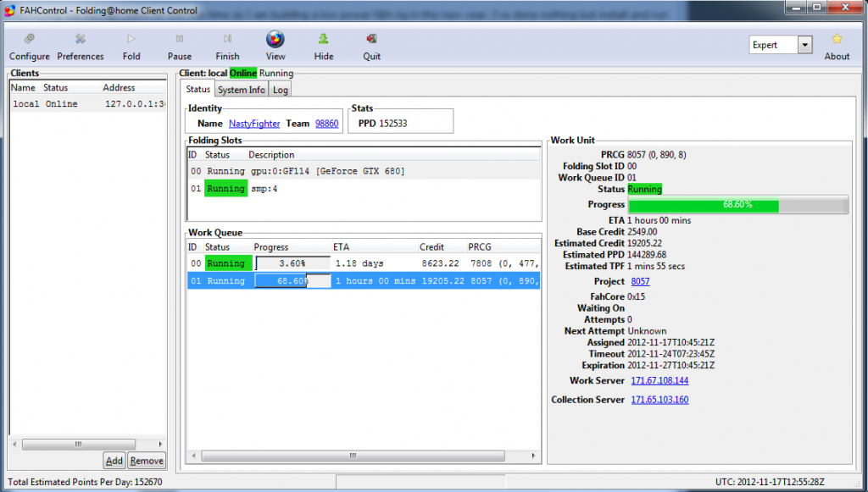Open collection server 171.65.103.160 link
Image resolution: width=868 pixels, height=492 pixels.
coord(659,400)
